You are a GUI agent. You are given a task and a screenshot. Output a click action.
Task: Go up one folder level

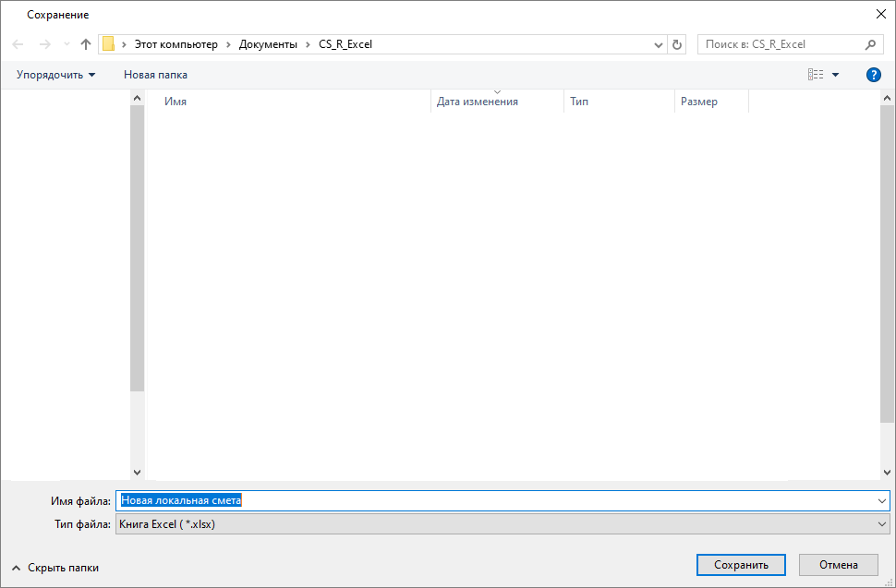86,44
